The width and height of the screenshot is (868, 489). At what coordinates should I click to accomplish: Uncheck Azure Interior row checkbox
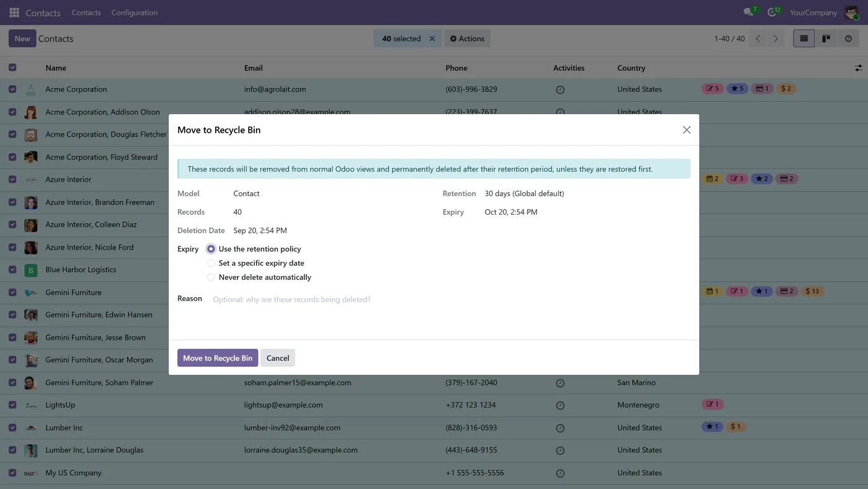click(12, 179)
